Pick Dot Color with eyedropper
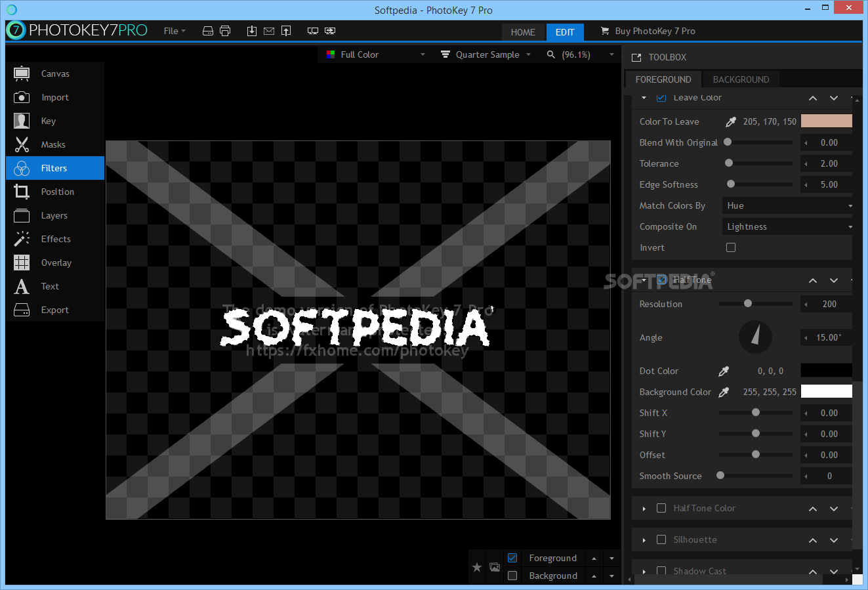This screenshot has height=590, width=868. [724, 371]
